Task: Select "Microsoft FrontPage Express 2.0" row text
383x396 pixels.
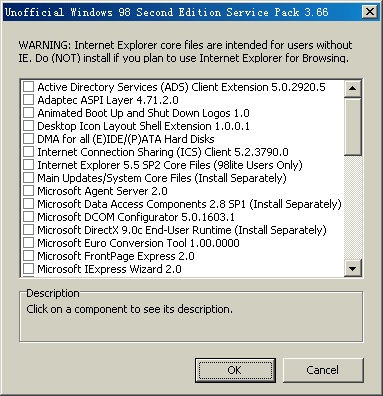Action: click(x=116, y=256)
